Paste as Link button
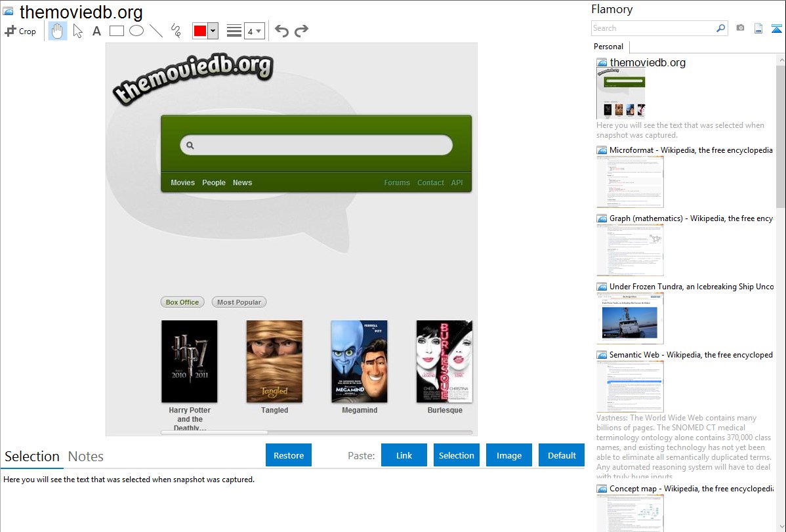Image resolution: width=786 pixels, height=532 pixels. point(404,455)
